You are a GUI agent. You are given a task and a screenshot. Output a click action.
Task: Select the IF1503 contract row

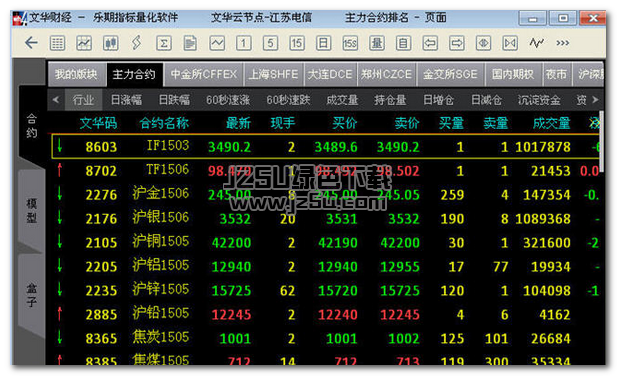[325, 146]
